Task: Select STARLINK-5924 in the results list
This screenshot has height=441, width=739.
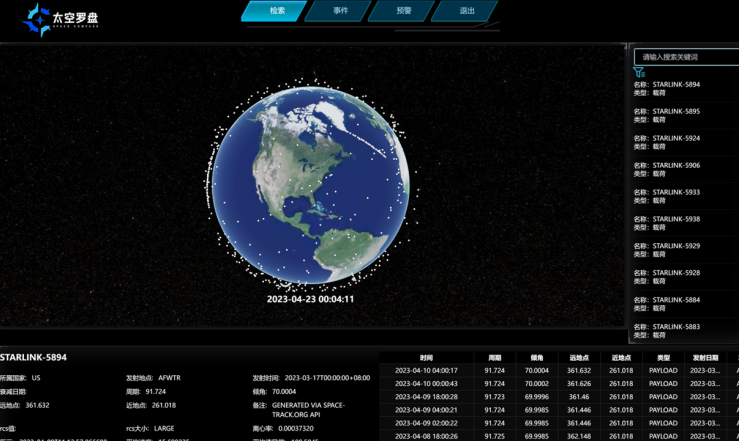Action: [680, 143]
